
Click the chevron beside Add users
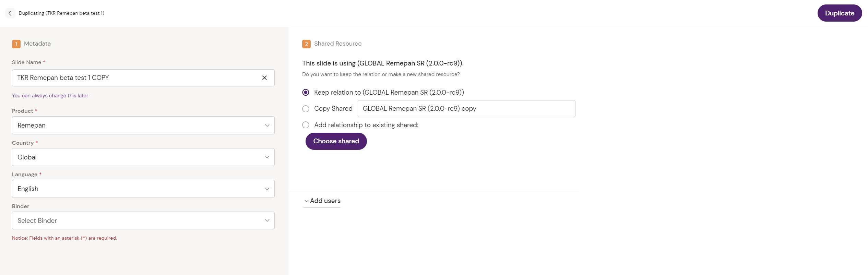306,201
